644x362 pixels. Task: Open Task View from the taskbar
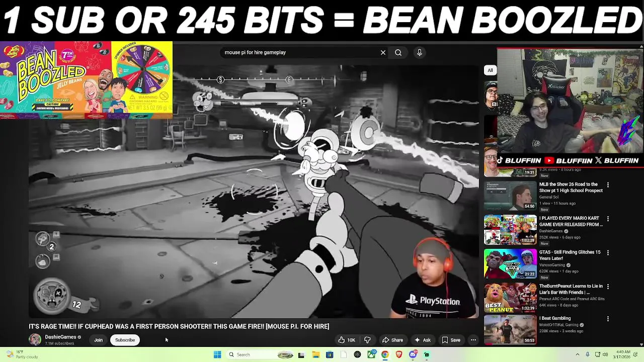301,354
